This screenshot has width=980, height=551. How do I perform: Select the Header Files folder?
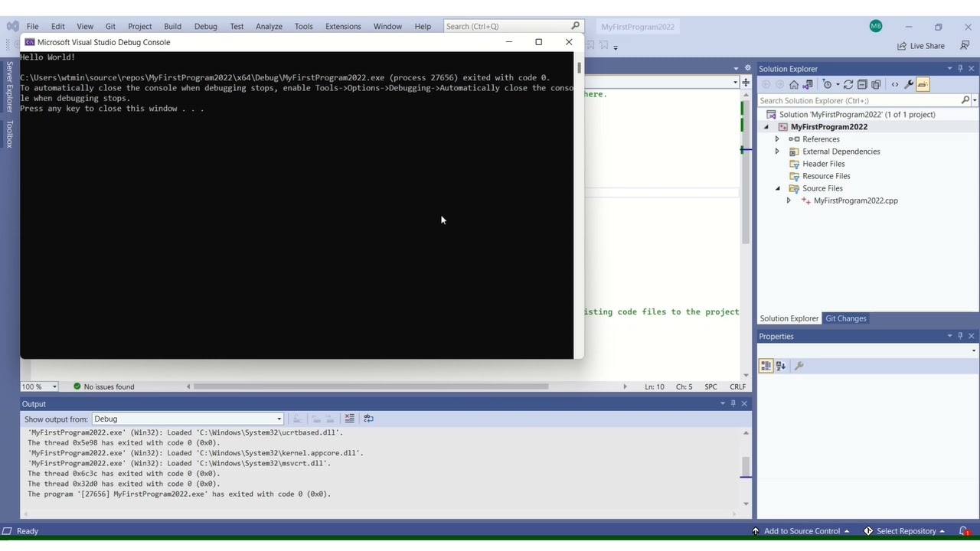[824, 164]
